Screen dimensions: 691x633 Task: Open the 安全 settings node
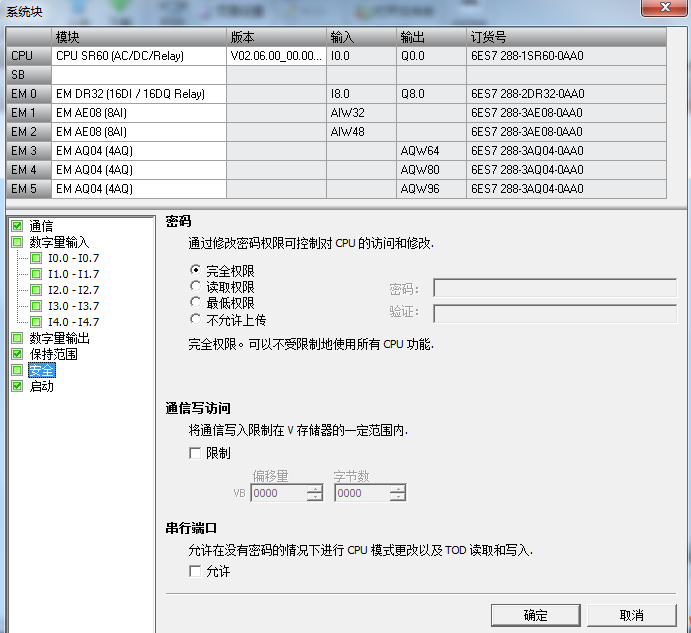pos(42,370)
